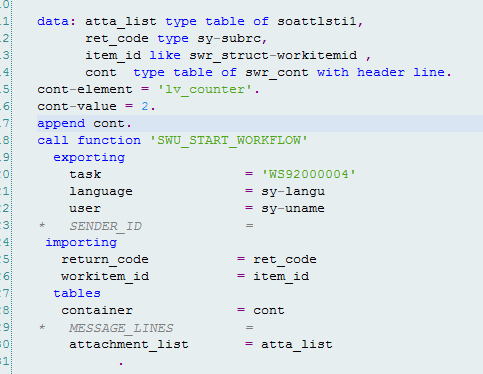Click 'swr_struct-workitemid' text

pos(273,55)
